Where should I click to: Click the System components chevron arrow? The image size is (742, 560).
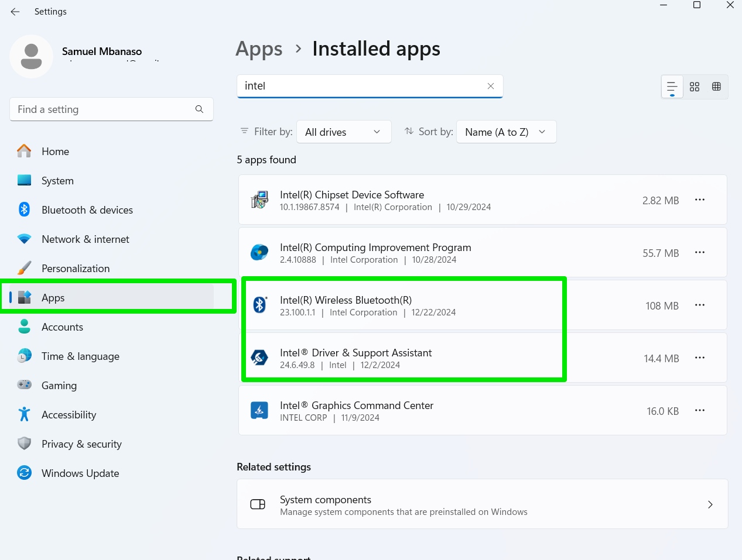pos(710,504)
